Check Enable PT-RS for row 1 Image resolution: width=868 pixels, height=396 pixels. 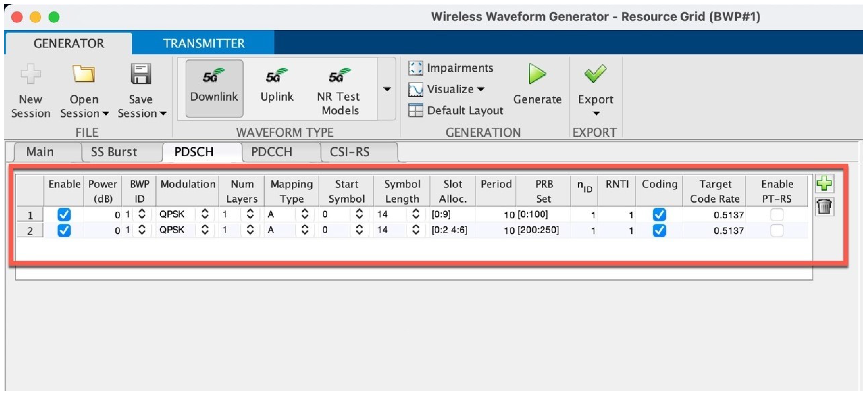[777, 214]
